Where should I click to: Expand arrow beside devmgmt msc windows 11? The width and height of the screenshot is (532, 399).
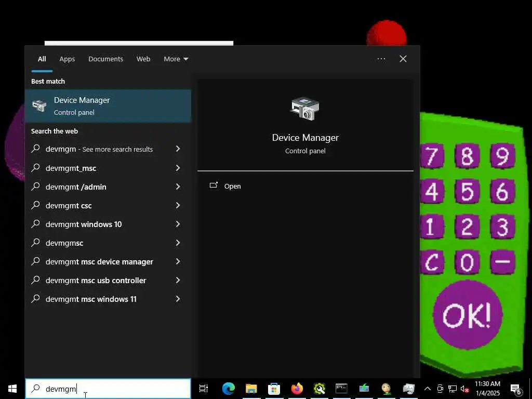click(178, 299)
